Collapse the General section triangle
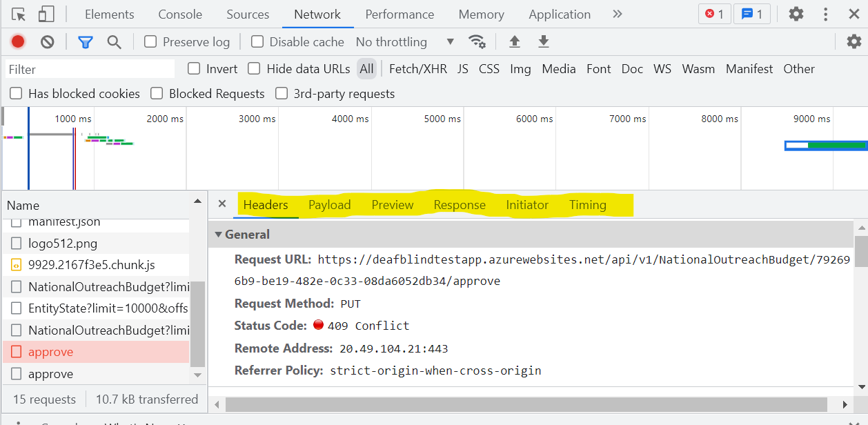Viewport: 868px width, 425px height. coord(219,235)
